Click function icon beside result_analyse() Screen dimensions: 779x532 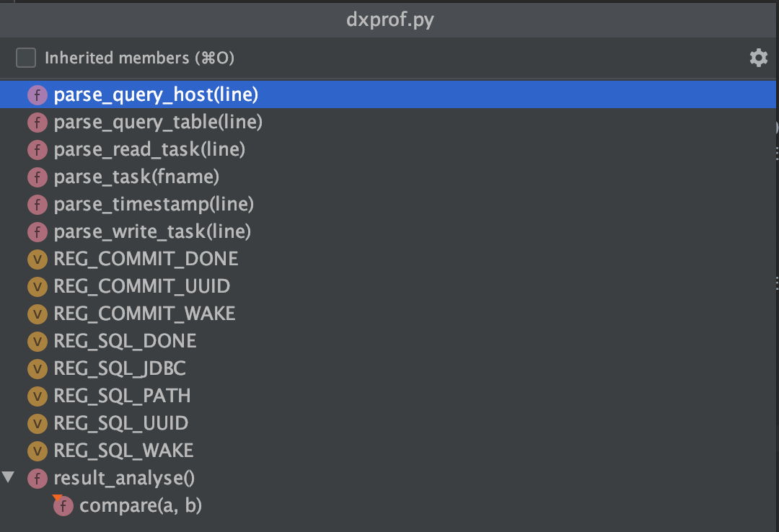[x=38, y=479]
